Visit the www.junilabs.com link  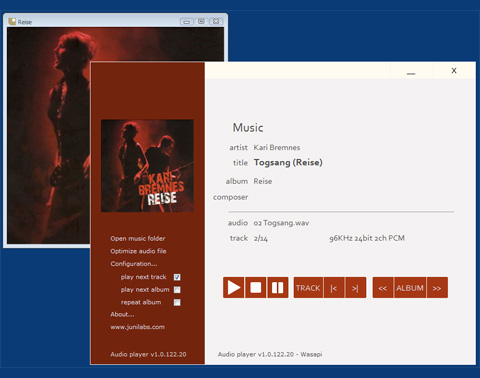click(137, 327)
